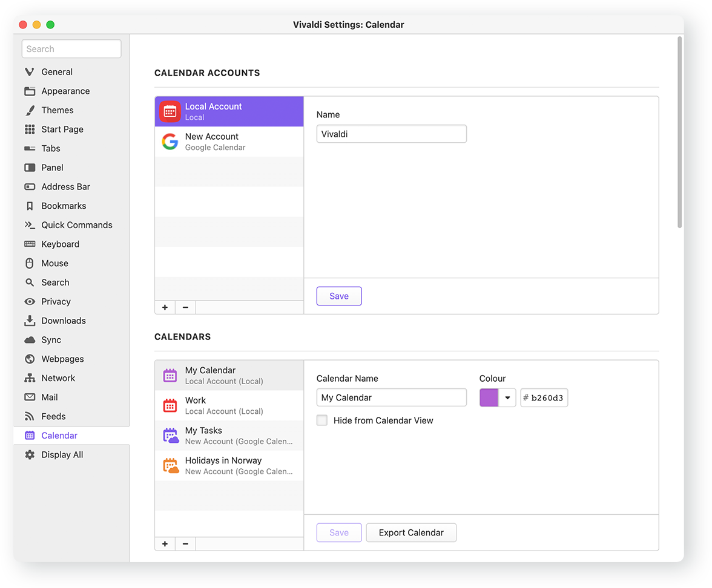The height and width of the screenshot is (588, 712).
Task: Click the Panel icon in sidebar
Action: [x=30, y=168]
